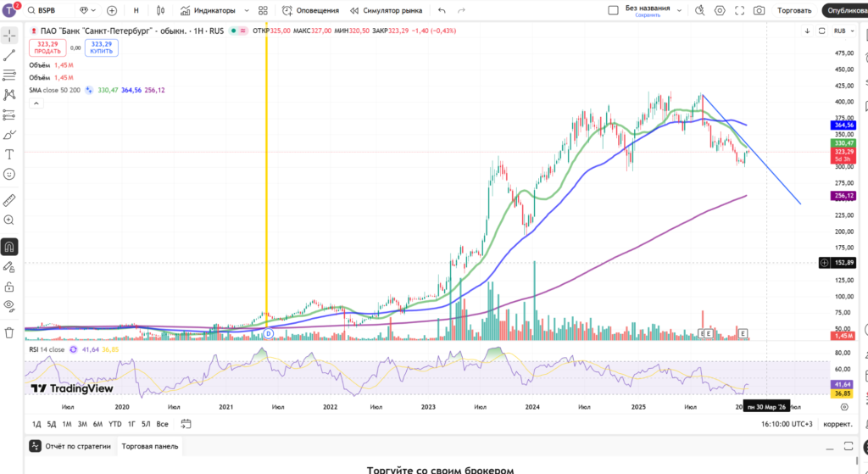The width and height of the screenshot is (868, 474).
Task: Toggle auto scale next to RUB
Action: [x=822, y=31]
